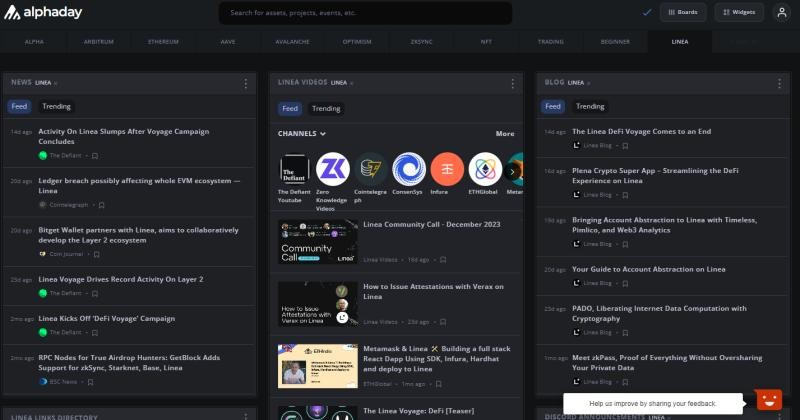
Task: Bookmark 'RPC Nodes for True Airdrop Hunters' article
Action: click(x=90, y=382)
